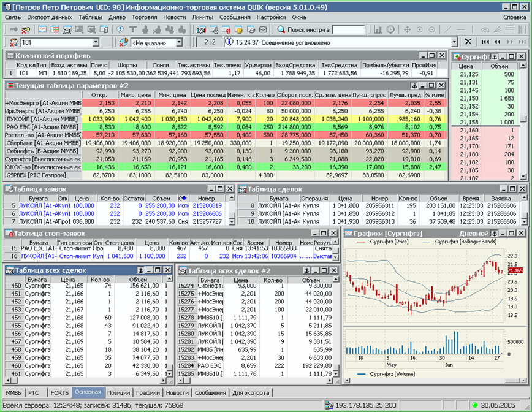Click the Поиск инстр-та search field
This screenshot has height=412, width=532.
point(348,29)
